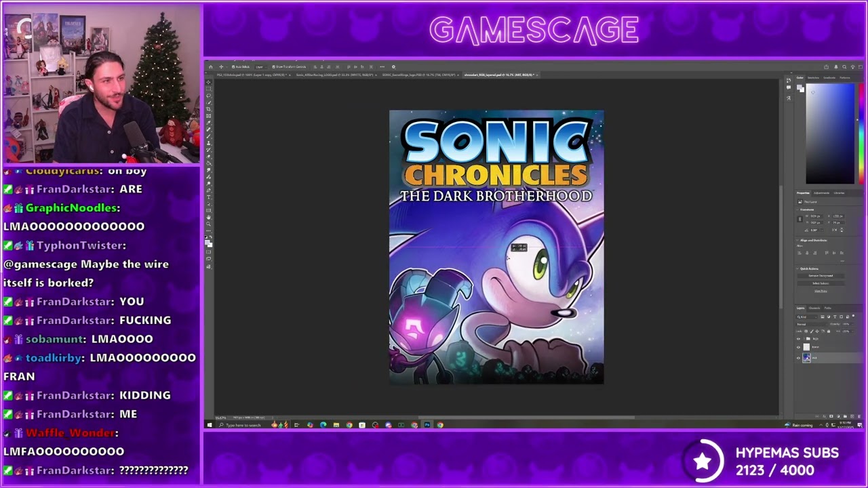
Task: Collapse the Align and Distribute section
Action: (797, 240)
